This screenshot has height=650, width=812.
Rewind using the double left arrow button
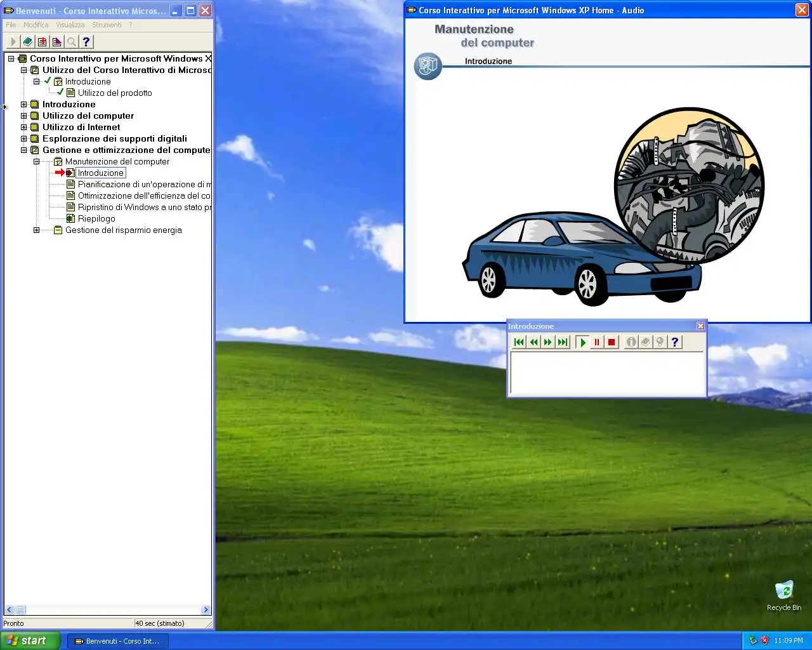pos(534,342)
